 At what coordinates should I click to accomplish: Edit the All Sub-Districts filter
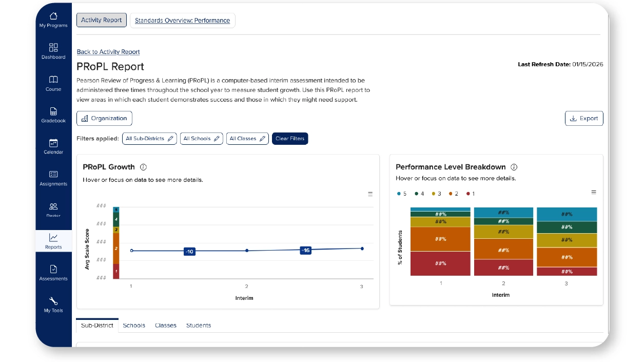click(x=149, y=139)
